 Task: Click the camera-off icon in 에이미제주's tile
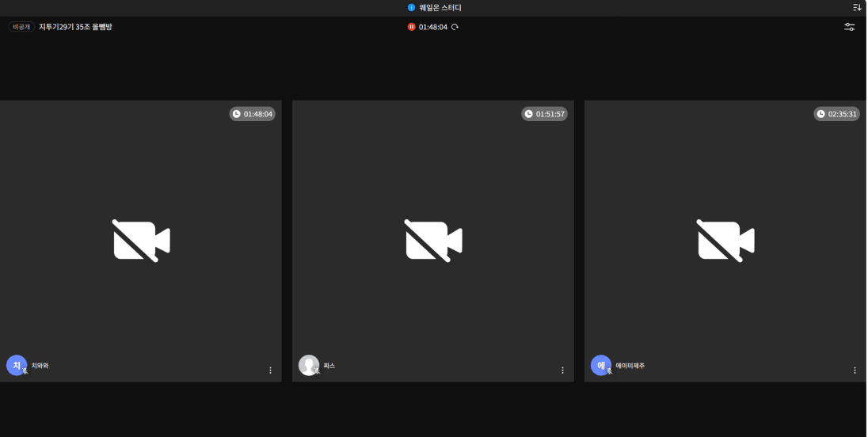(x=725, y=241)
